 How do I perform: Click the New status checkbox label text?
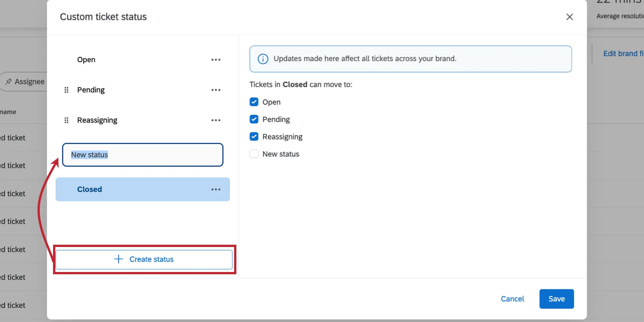[x=281, y=154]
